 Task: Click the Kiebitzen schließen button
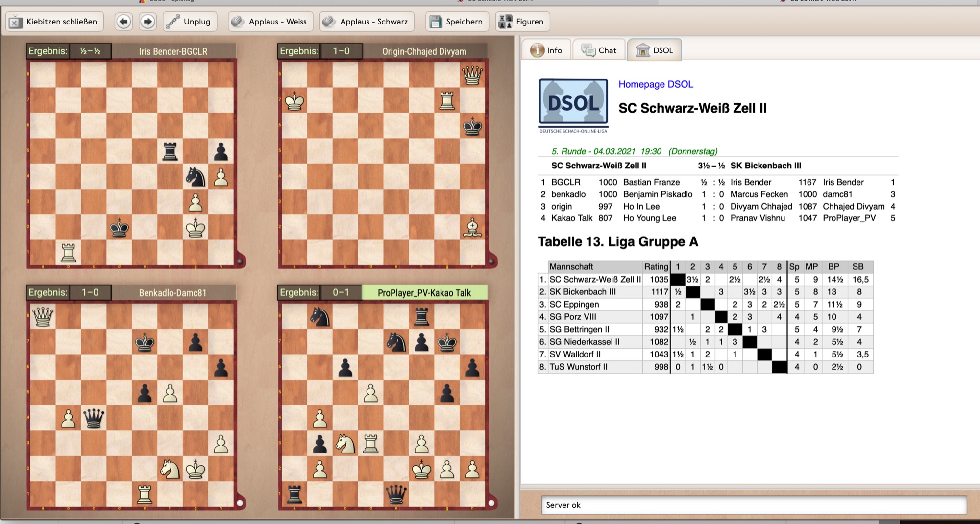[x=54, y=22]
